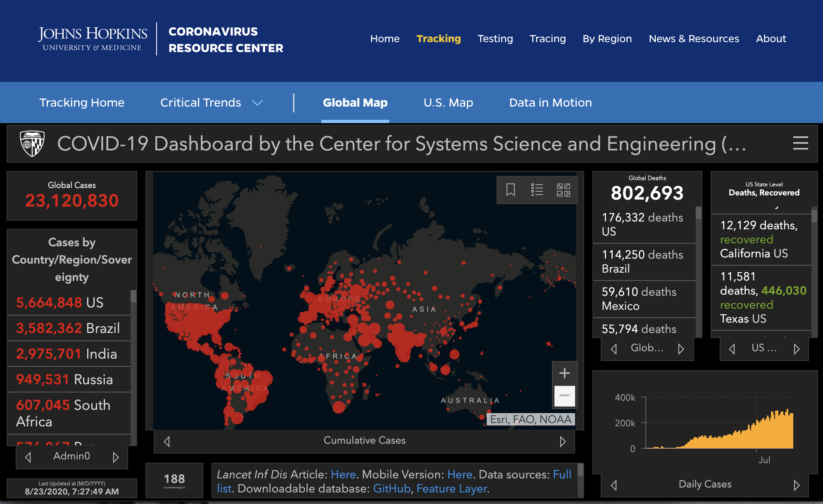
Task: Select 5,664,848 US row
Action: tap(69, 302)
